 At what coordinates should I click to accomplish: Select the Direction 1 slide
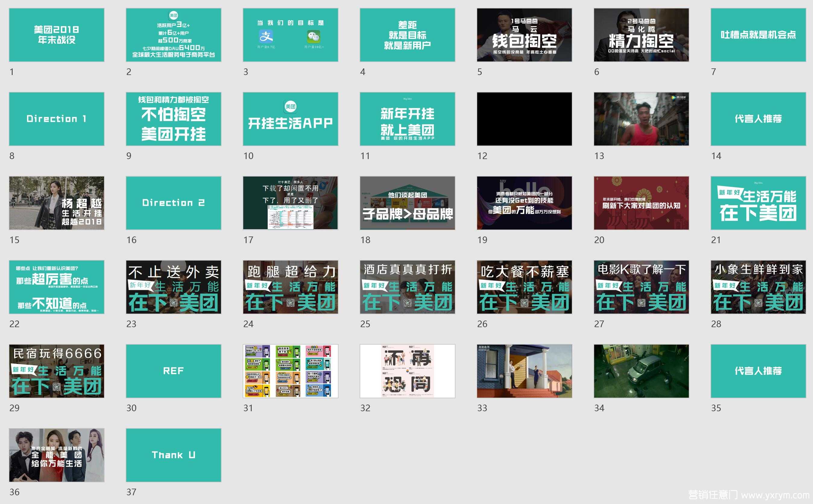coord(57,119)
